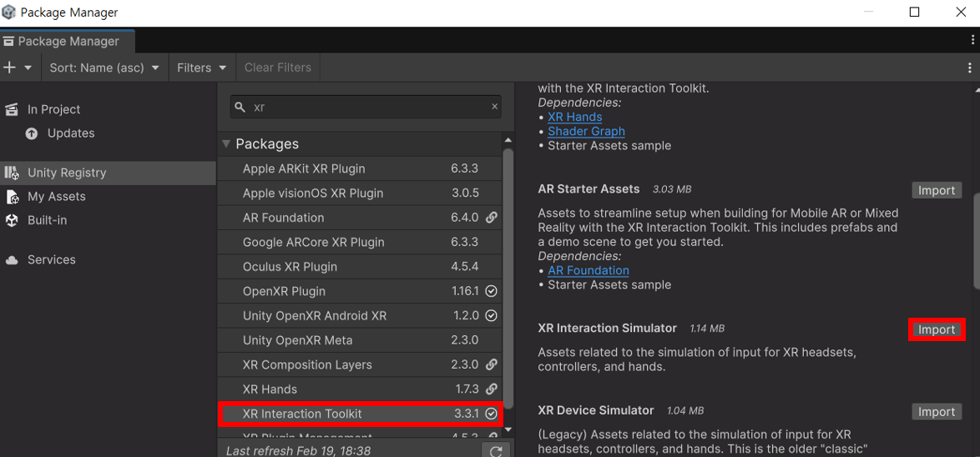Click XR Interaction Toolkit checkmark icon
The image size is (980, 457).
[x=491, y=414]
